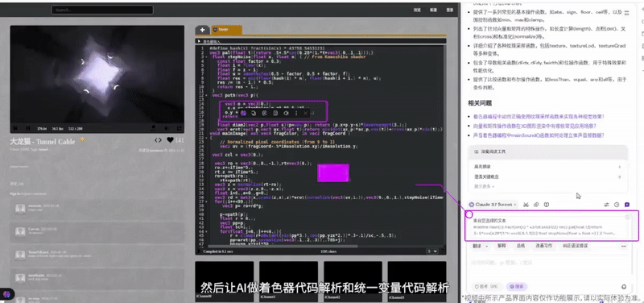644x303 pixels.
Task: Expand the translate option dropdown arrow
Action: pyautogui.click(x=487, y=247)
